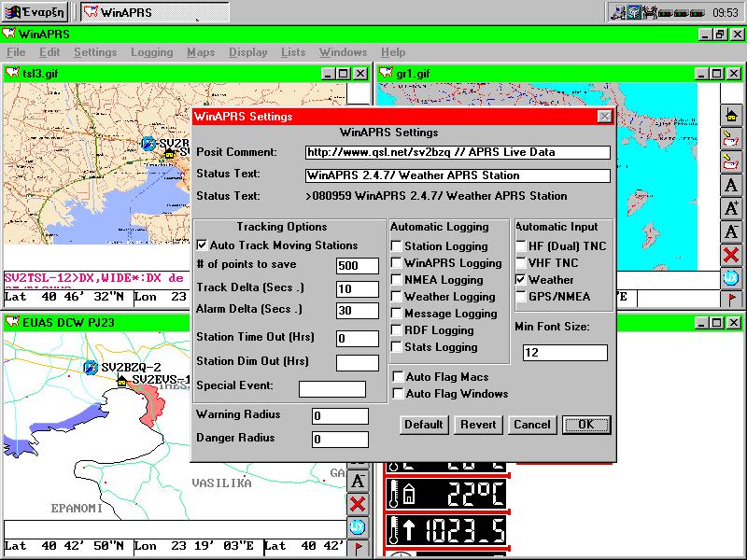Click the A+ increase font icon

(x=731, y=208)
